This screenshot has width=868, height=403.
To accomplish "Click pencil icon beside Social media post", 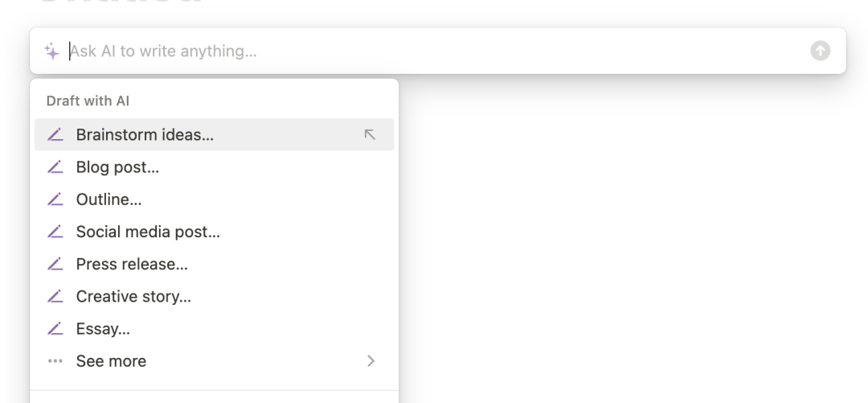I will coord(55,232).
